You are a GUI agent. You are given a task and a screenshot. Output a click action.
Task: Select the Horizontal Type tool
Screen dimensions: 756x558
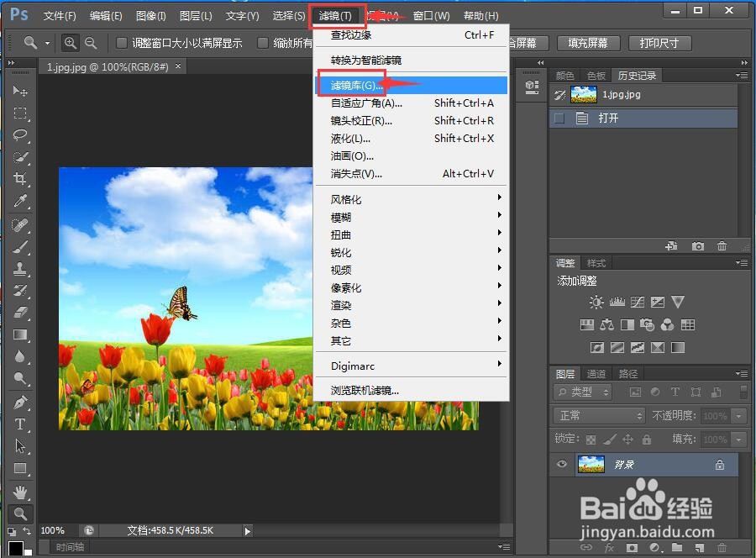[20, 424]
